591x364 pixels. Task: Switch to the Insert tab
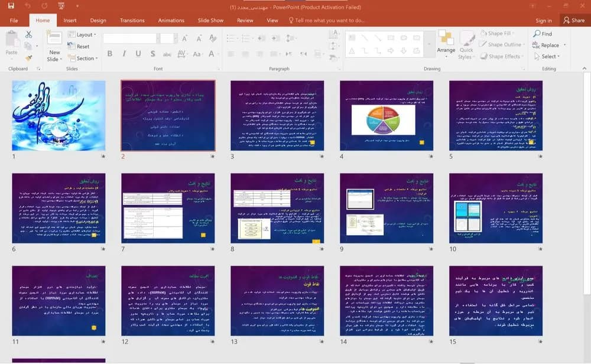[x=70, y=20]
